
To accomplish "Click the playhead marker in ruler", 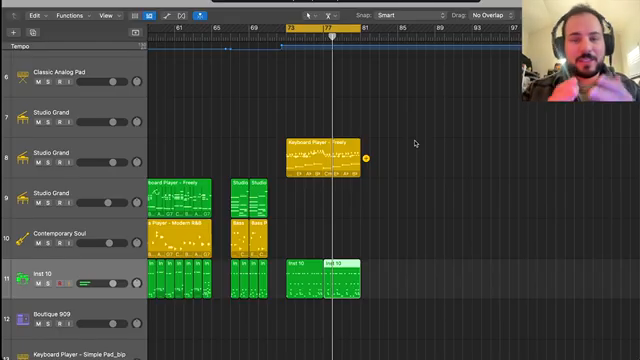I will 332,36.
